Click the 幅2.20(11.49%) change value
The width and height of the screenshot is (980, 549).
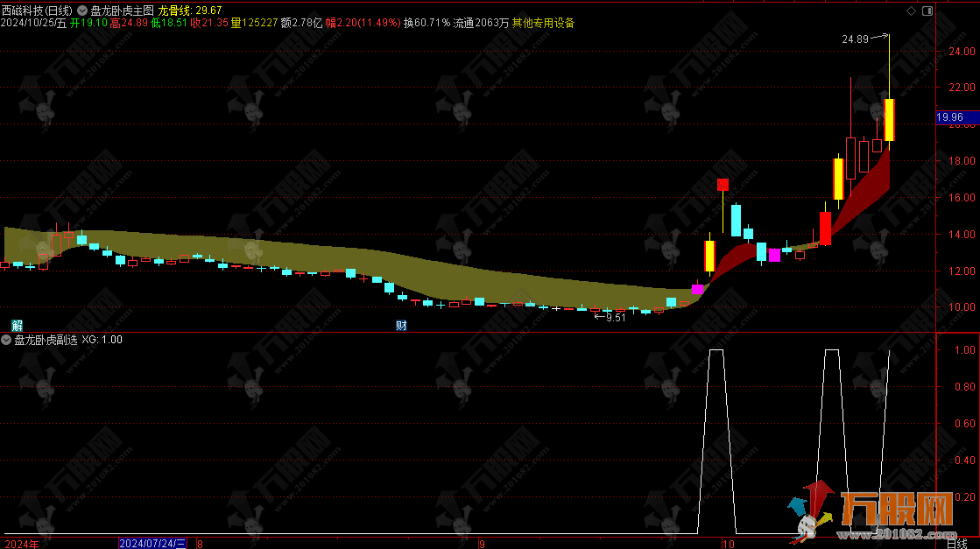pyautogui.click(x=363, y=23)
